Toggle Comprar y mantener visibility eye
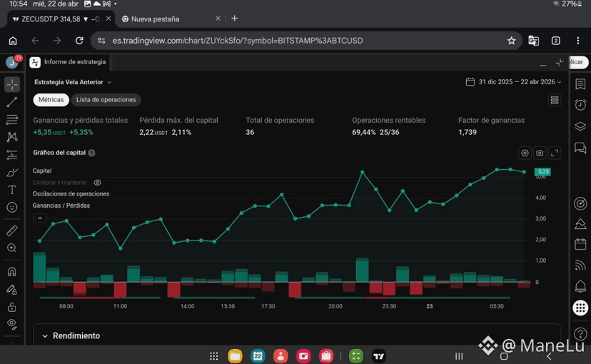591x364 pixels. [x=97, y=183]
